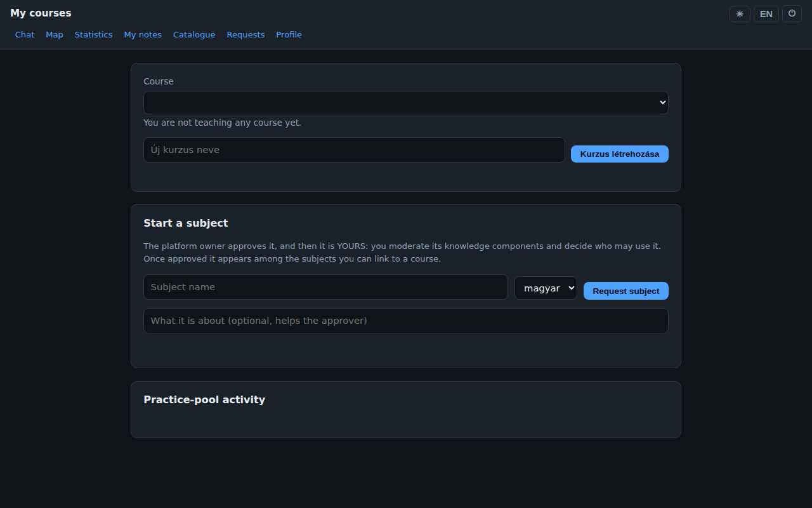Click the Start a subject heading
The image size is (812, 508).
point(186,223)
